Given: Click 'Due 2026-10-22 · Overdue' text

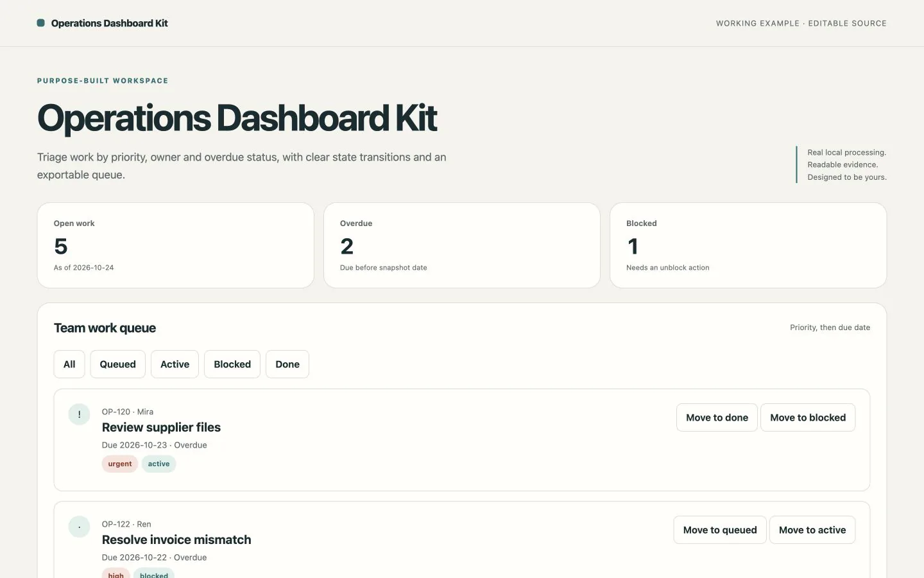Looking at the screenshot, I should (155, 557).
